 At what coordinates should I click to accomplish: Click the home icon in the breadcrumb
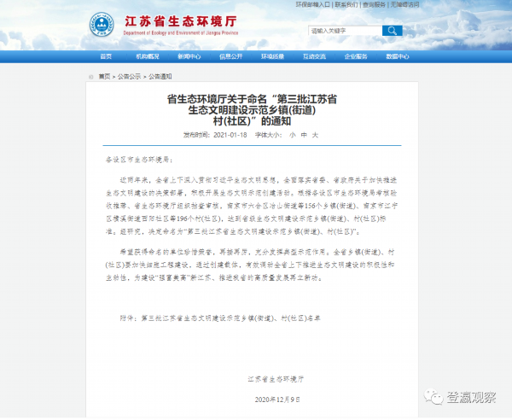(x=92, y=76)
